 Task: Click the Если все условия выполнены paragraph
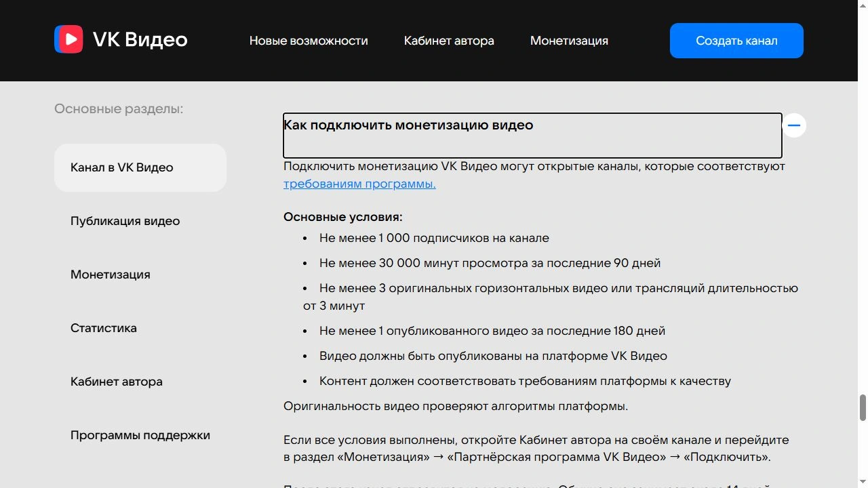536,448
